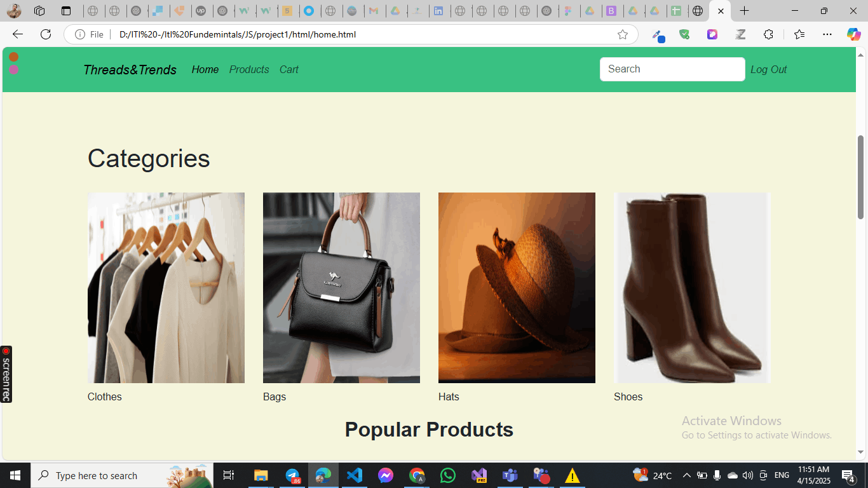Open WhatsApp from the taskbar
Screen dimensions: 868x488
coord(448,475)
